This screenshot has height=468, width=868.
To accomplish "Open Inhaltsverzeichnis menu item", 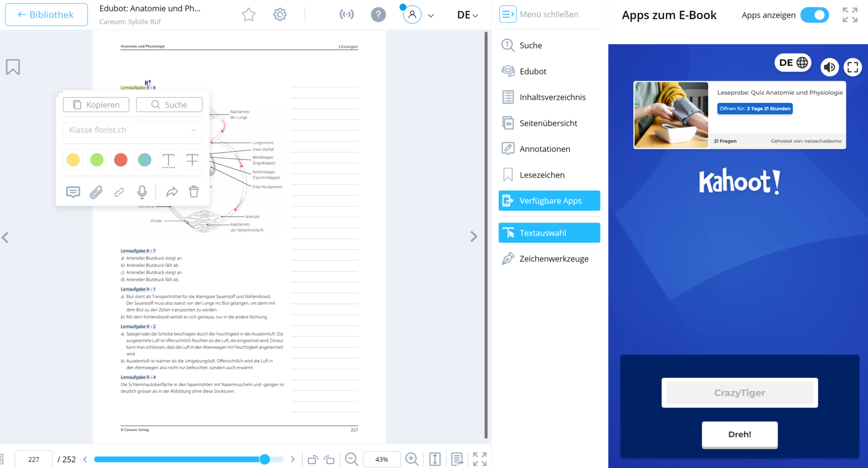I will point(549,98).
